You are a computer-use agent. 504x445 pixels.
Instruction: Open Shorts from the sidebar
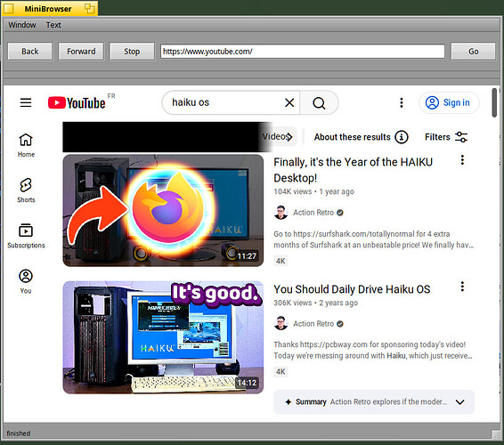(26, 190)
